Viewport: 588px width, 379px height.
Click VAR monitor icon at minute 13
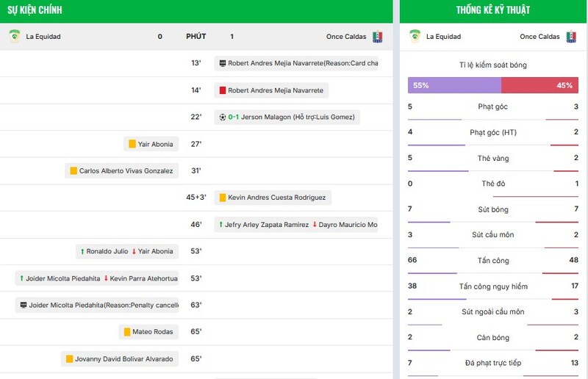coord(222,63)
